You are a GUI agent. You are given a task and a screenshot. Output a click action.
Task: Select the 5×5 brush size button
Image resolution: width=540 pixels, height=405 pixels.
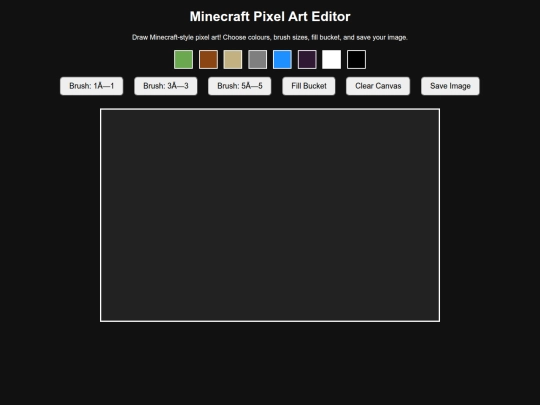coord(240,86)
